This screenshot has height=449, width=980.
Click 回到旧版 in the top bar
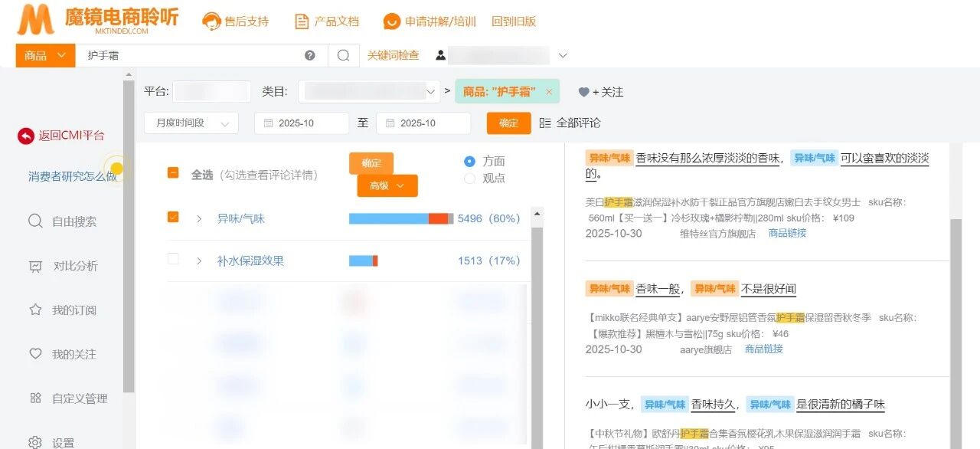point(513,21)
